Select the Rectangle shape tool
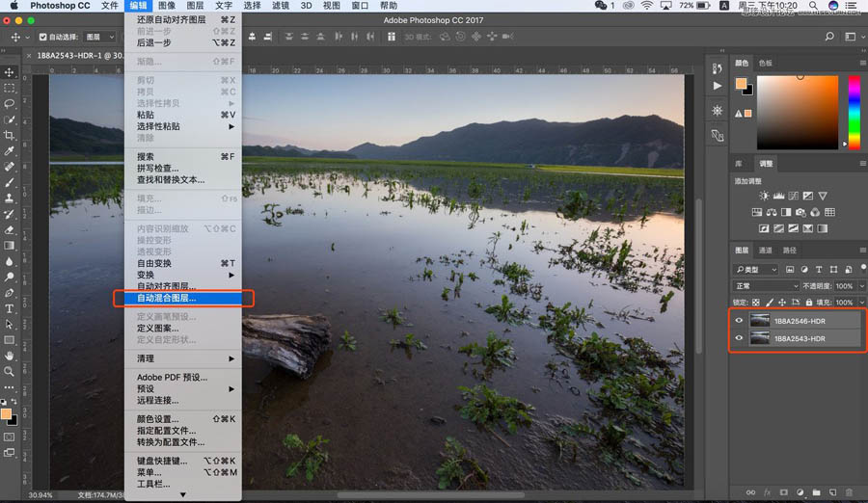 coord(10,340)
